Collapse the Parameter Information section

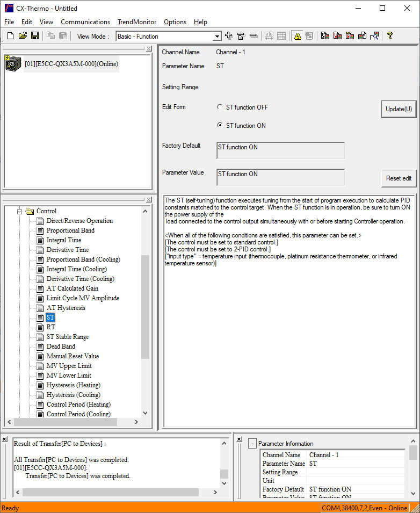tap(252, 444)
